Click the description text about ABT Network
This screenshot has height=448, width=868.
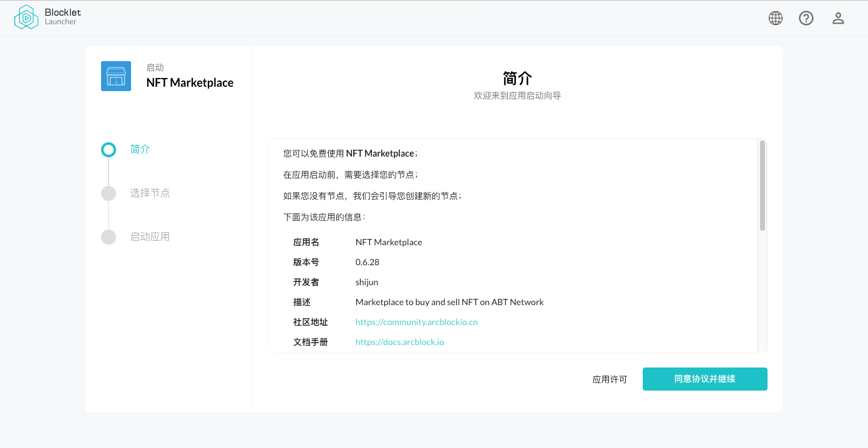click(450, 302)
